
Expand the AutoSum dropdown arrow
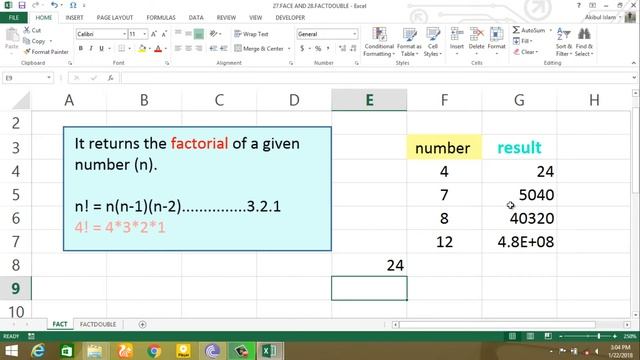[550, 30]
